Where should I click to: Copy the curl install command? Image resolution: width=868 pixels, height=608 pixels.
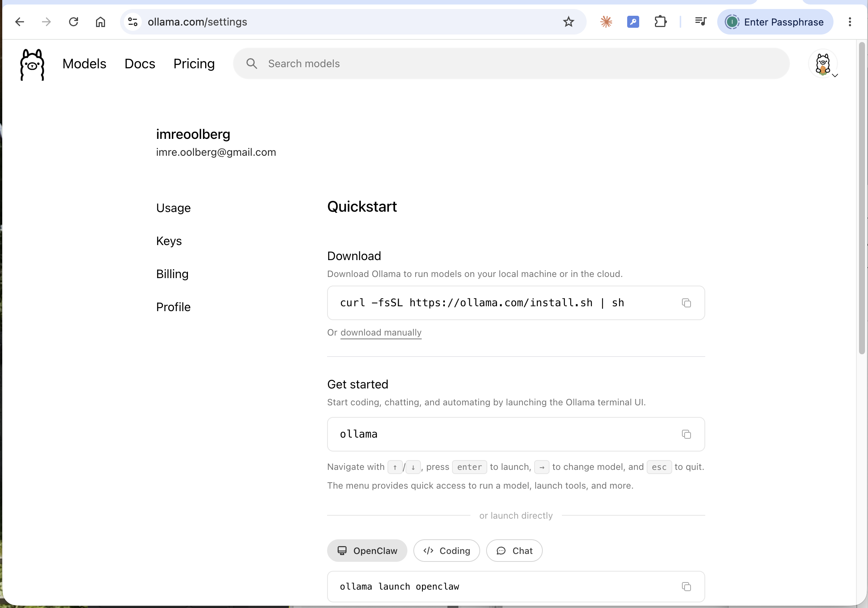(x=686, y=303)
